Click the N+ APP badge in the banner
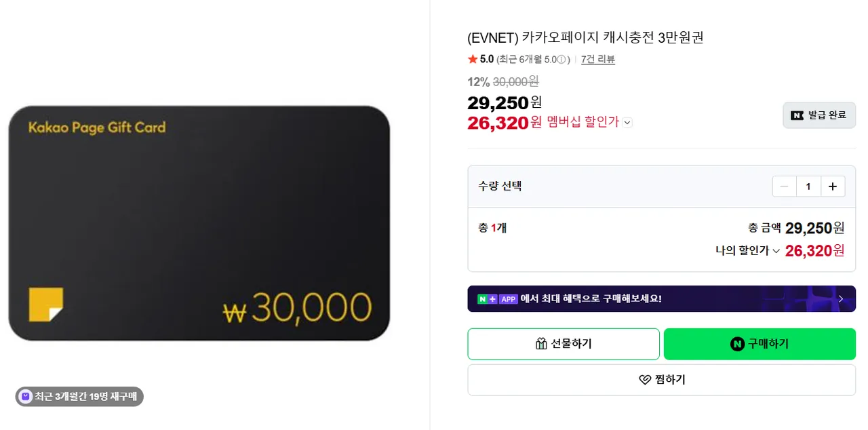 (498, 298)
